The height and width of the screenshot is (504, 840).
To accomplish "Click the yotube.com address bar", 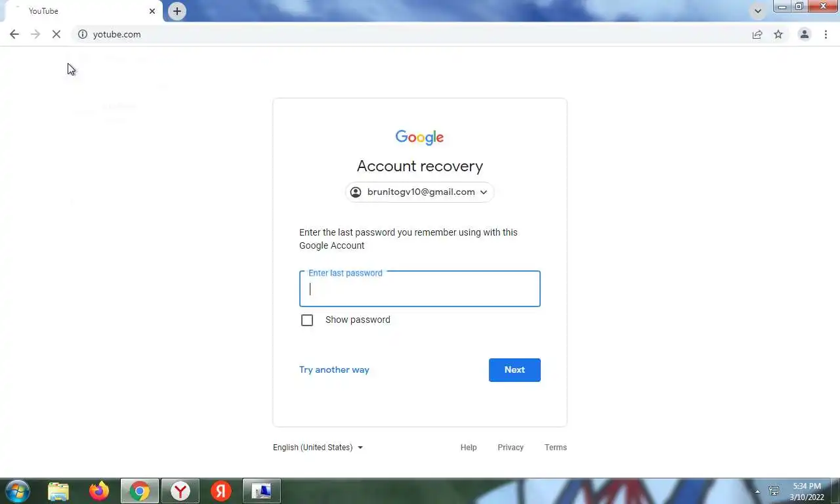I will click(x=420, y=34).
